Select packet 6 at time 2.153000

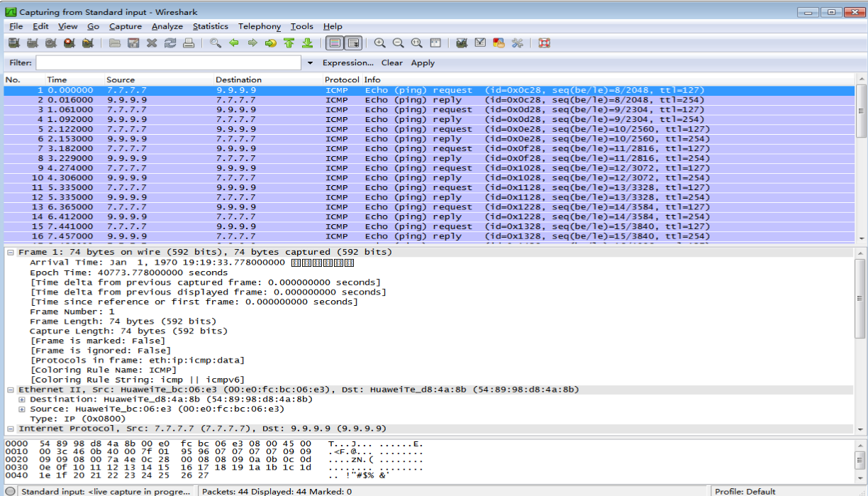coord(430,139)
